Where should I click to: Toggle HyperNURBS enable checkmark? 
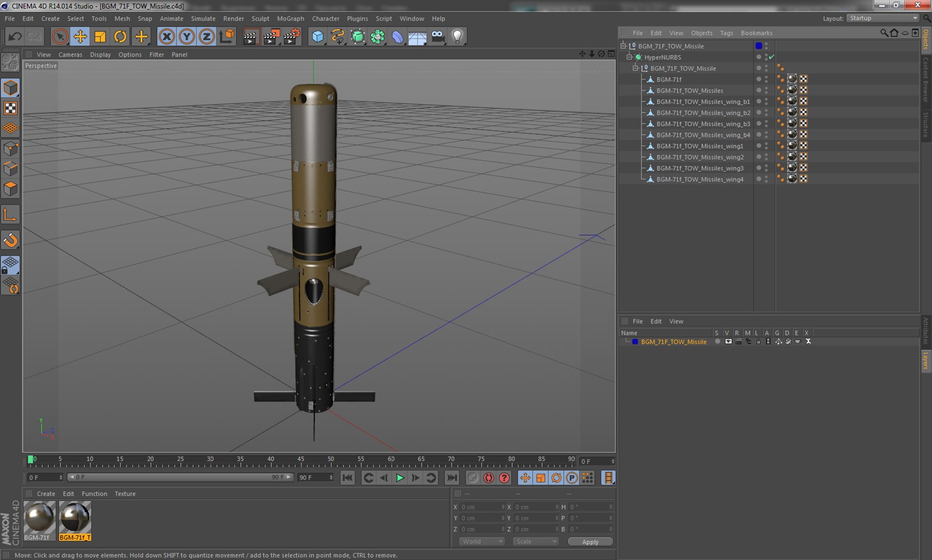772,57
